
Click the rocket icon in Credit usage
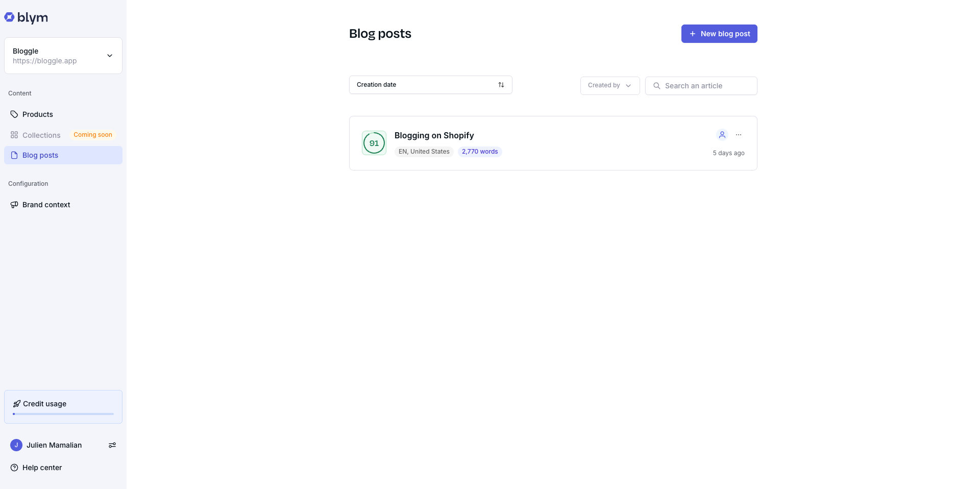point(17,404)
